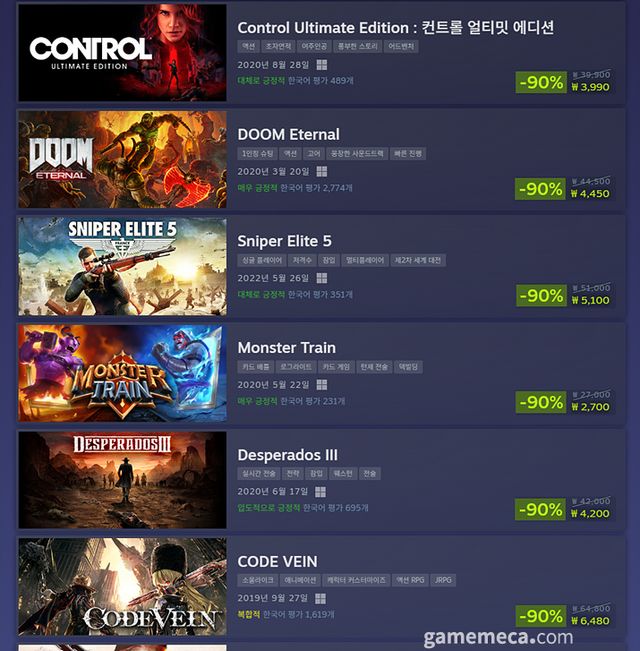Select the 제2차 세계 대전 tag

coord(418,260)
